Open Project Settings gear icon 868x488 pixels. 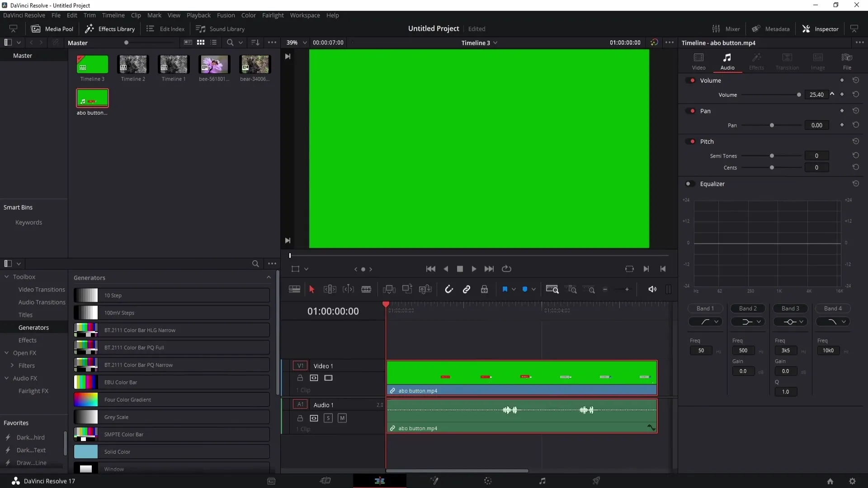click(852, 482)
